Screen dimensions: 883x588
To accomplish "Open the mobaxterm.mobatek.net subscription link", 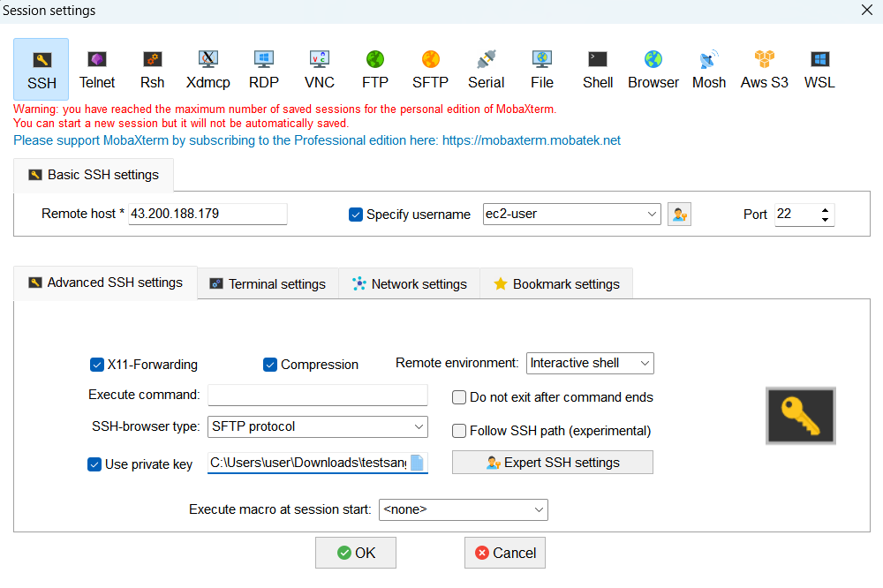I will [531, 140].
